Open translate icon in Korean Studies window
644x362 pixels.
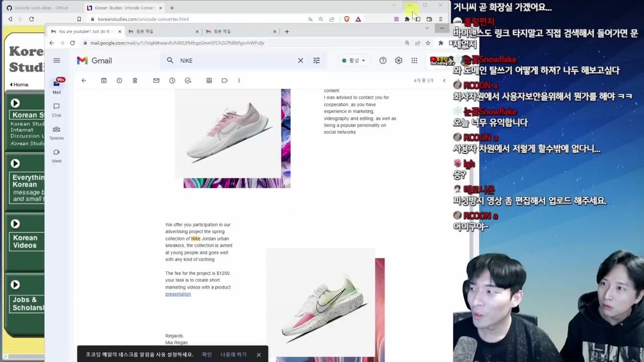coord(310,19)
